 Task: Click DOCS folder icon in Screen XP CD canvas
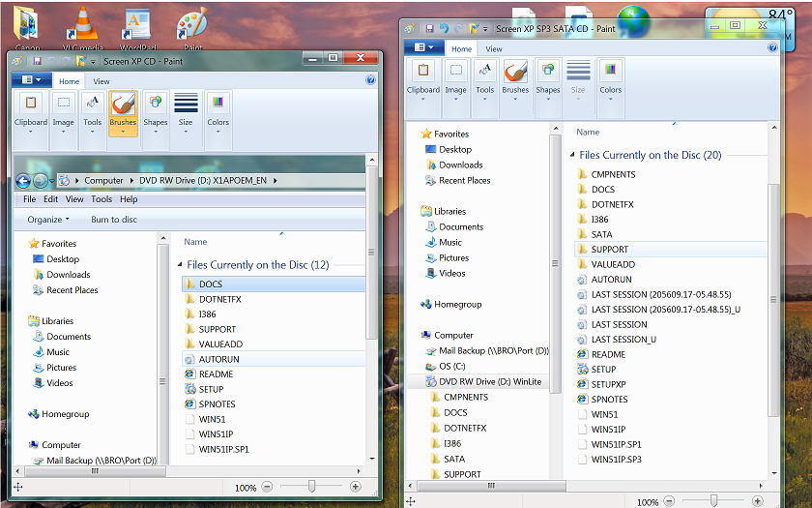click(190, 284)
